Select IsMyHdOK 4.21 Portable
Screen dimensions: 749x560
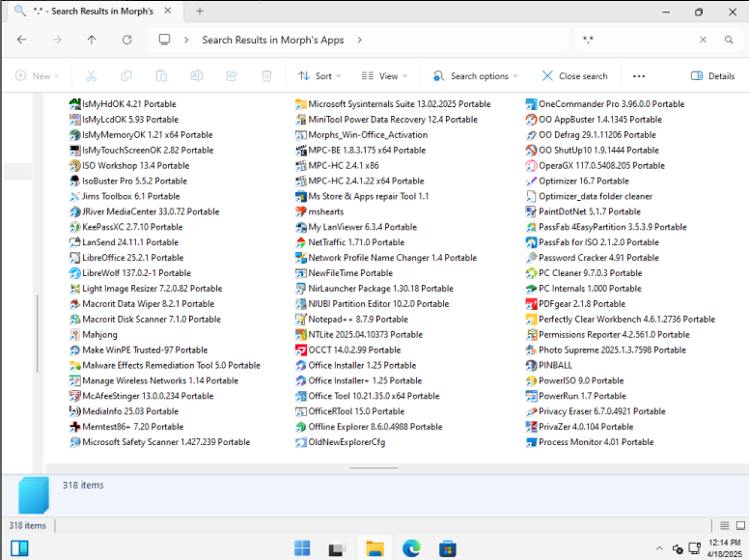(123, 104)
